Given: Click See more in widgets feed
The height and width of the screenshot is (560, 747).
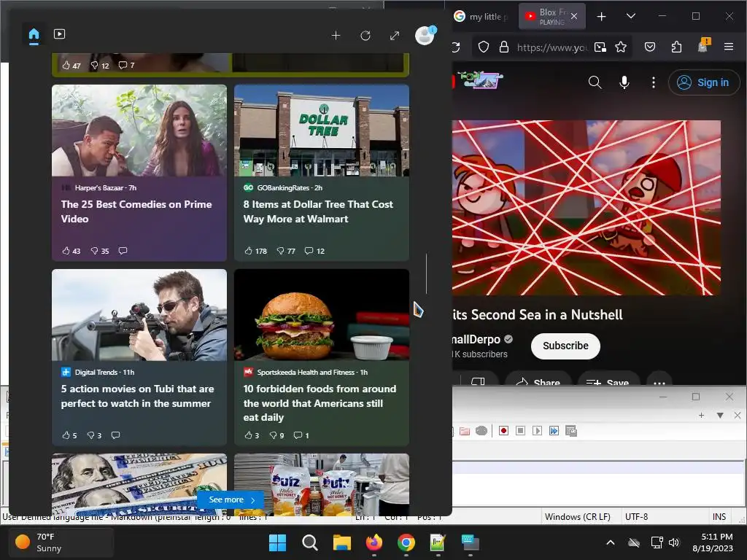Looking at the screenshot, I should click(x=232, y=499).
